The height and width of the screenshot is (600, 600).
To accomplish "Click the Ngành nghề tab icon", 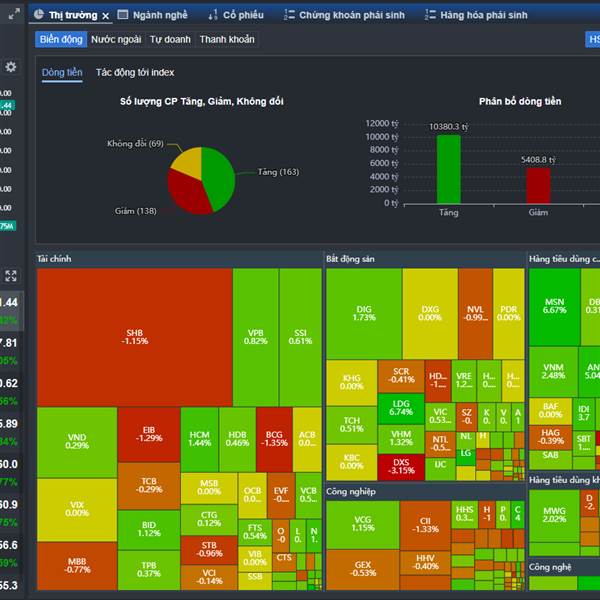I will click(x=123, y=15).
